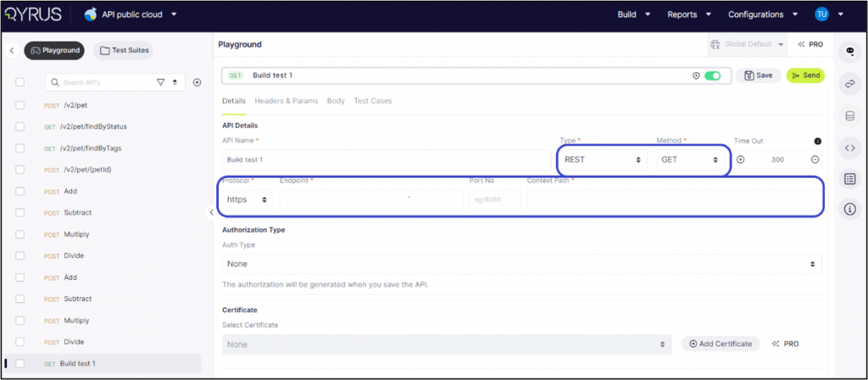Open the database icon in right sidebar

[849, 115]
